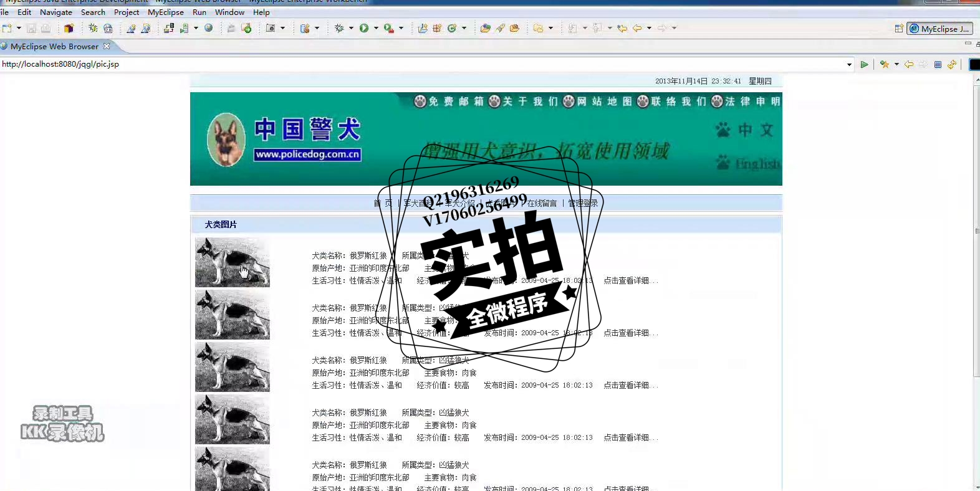Click browser Back arrow in address bar

909,64
